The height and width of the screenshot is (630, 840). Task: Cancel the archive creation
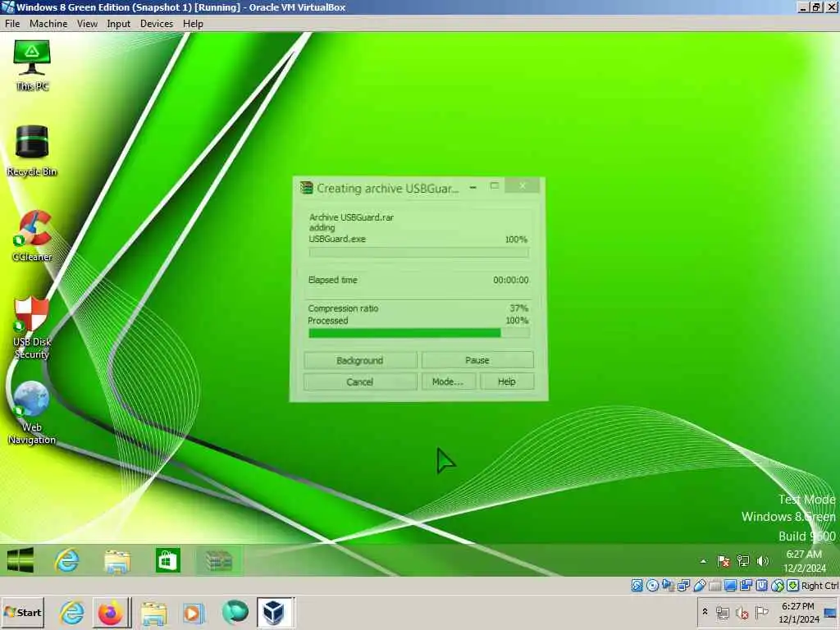(x=360, y=382)
